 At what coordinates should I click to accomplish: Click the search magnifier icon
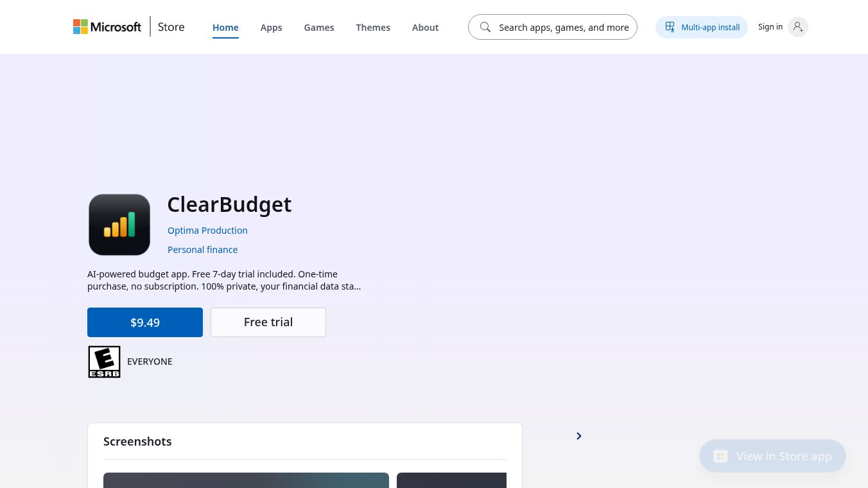click(x=485, y=27)
